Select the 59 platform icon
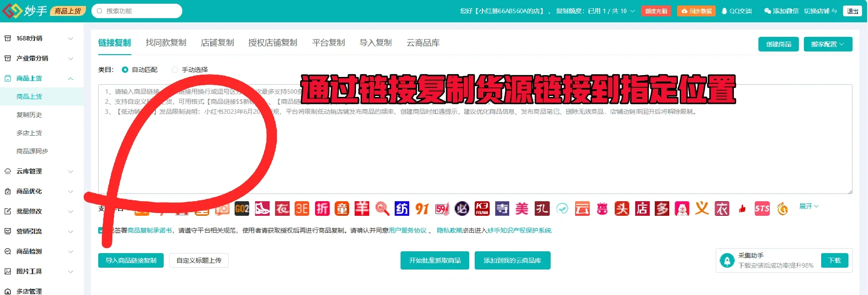Image resolution: width=868 pixels, height=295 pixels. [x=442, y=209]
